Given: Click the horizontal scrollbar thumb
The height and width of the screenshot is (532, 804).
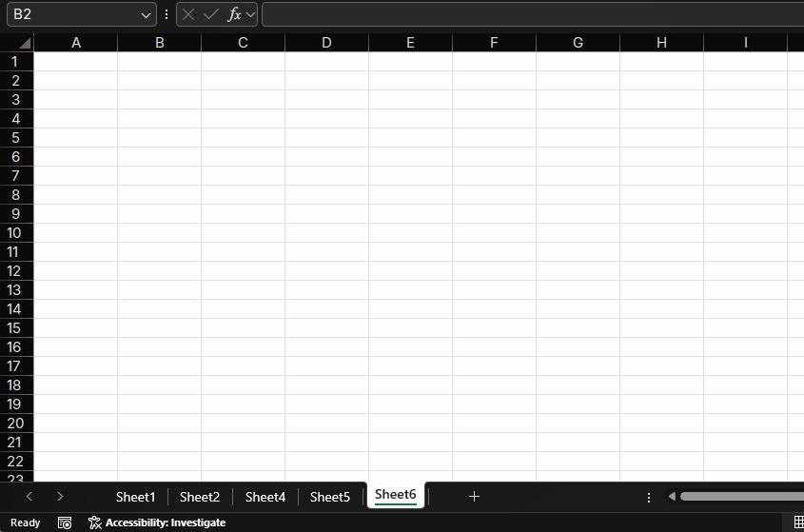Looking at the screenshot, I should point(742,496).
